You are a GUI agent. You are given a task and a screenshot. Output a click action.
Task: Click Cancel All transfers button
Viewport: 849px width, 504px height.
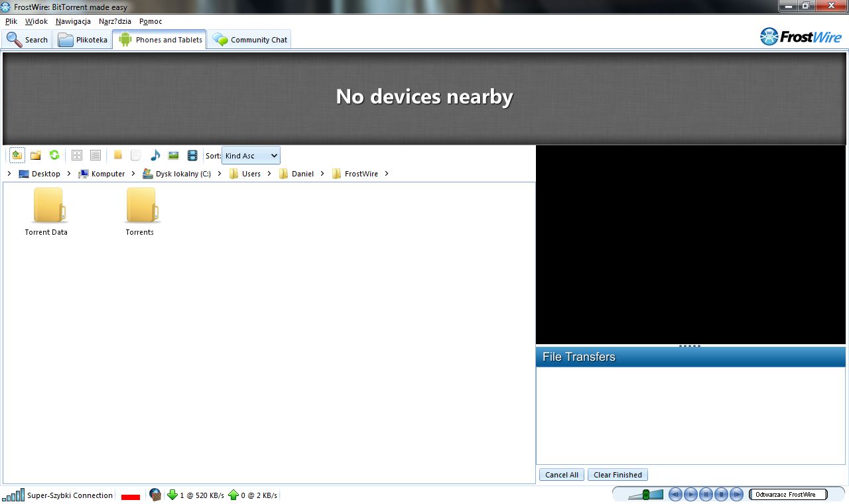[x=562, y=475]
